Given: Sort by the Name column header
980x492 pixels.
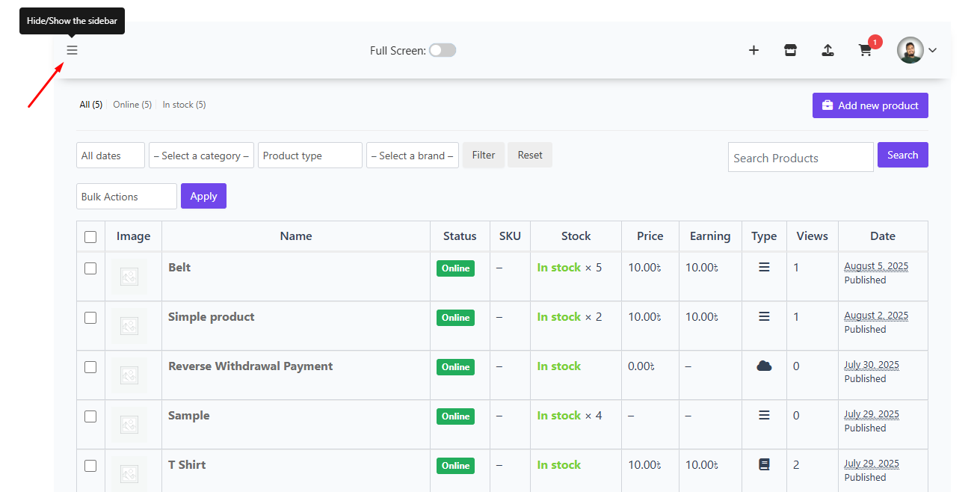Looking at the screenshot, I should tap(296, 236).
